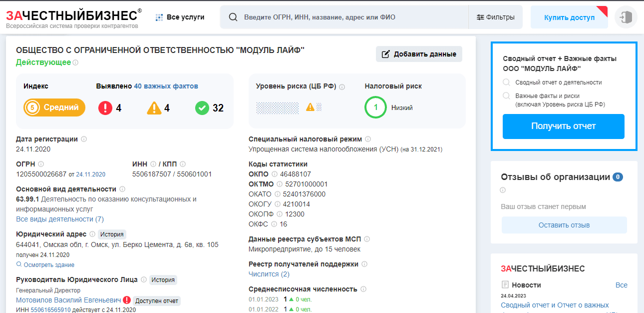The image size is (644, 313).
Task: Click the red alert icon near Мотовилов
Action: coord(128,301)
